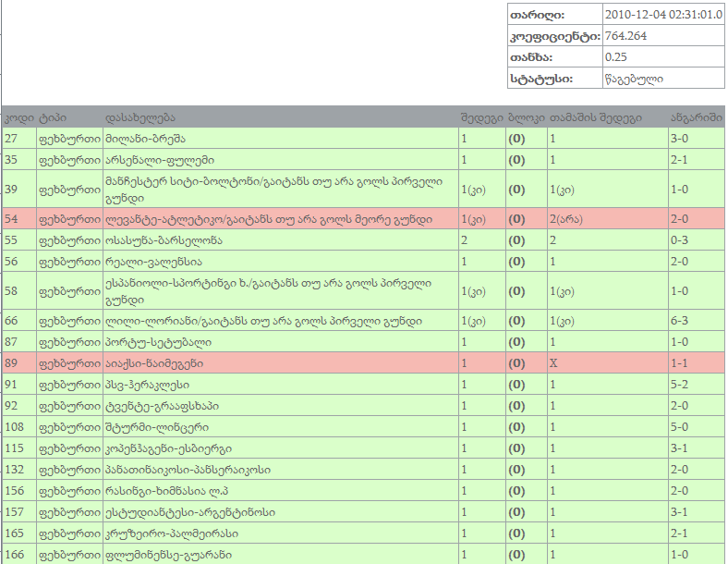Select the match პანათინაიკოსი-პანსერაიკოსი
This screenshot has height=564, width=728.
coord(188,470)
